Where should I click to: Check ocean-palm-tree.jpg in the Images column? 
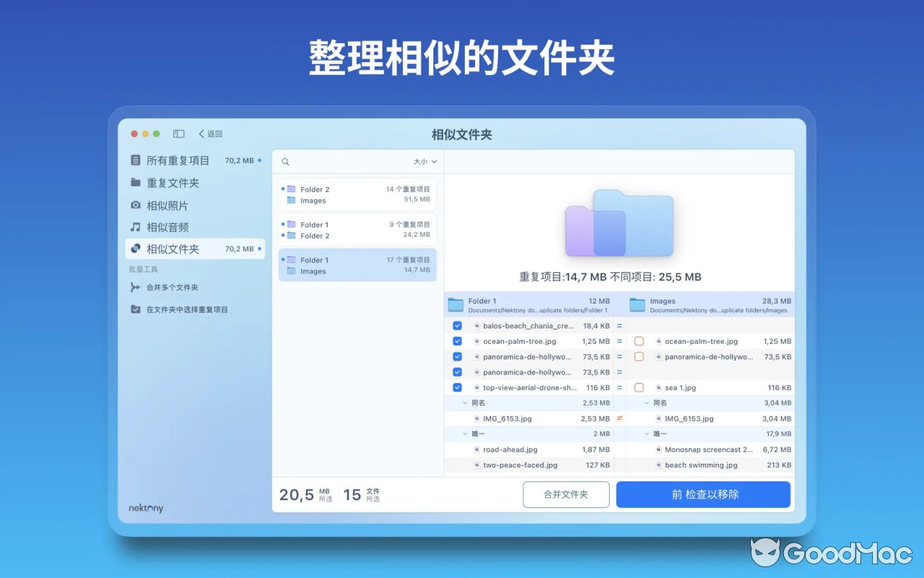[x=638, y=341]
